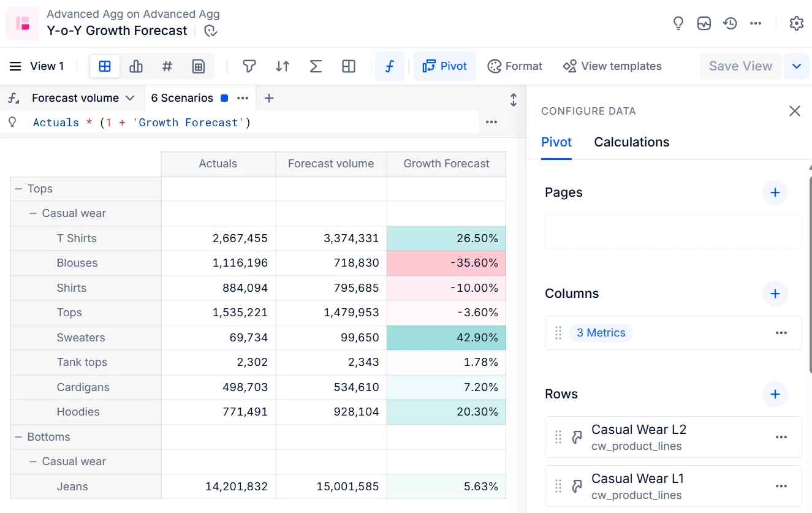Open the Forecast volume metric dropdown
The image size is (812, 513).
(x=130, y=98)
